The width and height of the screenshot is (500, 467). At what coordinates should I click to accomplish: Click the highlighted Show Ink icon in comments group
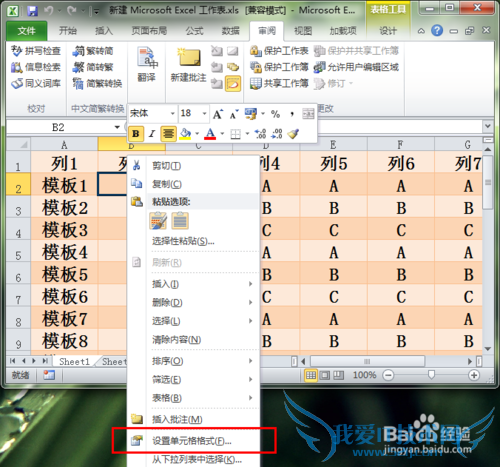233,83
